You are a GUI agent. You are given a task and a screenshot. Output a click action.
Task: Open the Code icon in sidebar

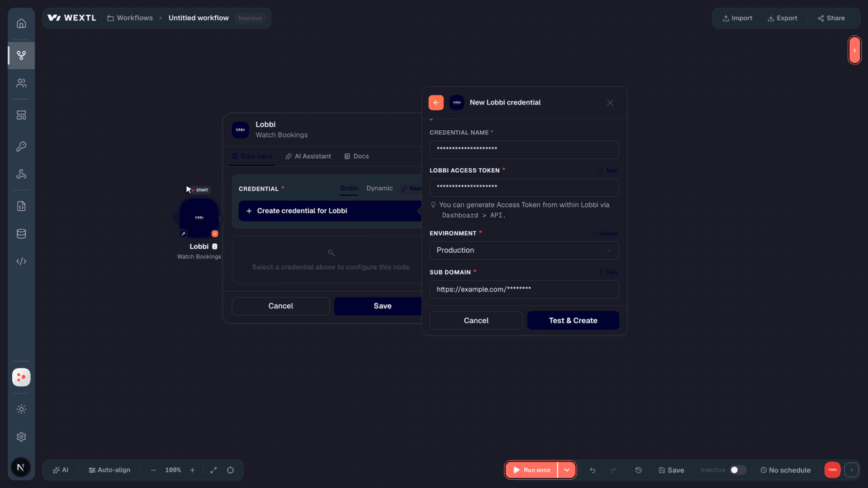tap(21, 261)
